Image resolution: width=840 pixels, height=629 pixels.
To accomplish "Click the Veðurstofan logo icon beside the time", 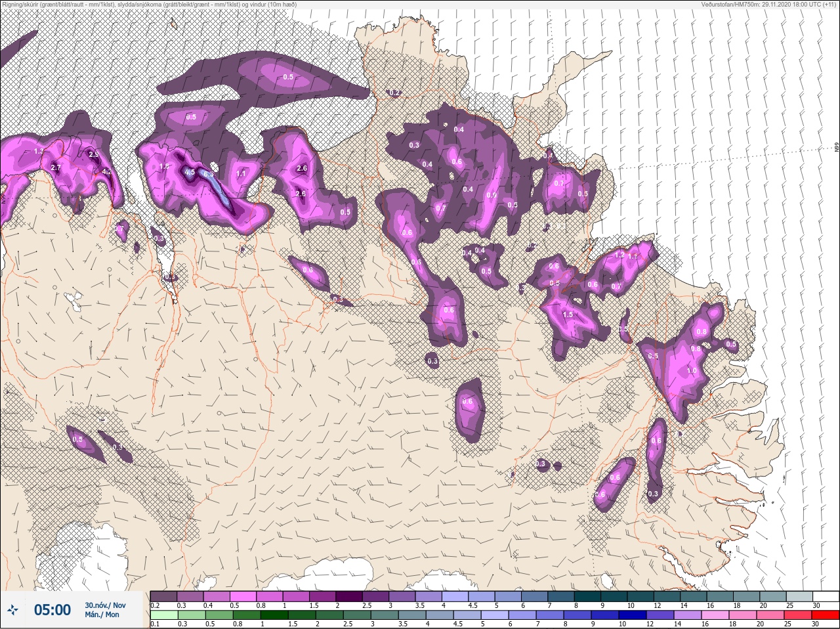I will pyautogui.click(x=13, y=610).
